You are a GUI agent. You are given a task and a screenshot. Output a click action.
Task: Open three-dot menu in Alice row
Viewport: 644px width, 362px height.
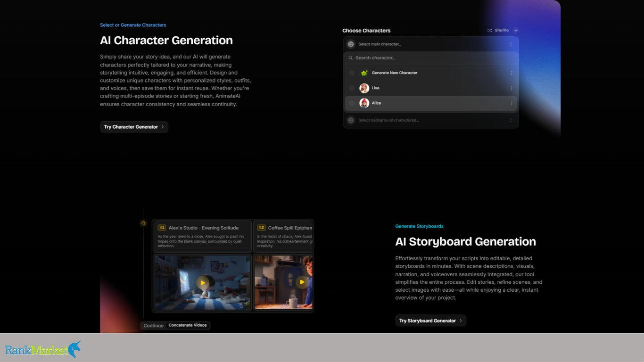pyautogui.click(x=512, y=103)
